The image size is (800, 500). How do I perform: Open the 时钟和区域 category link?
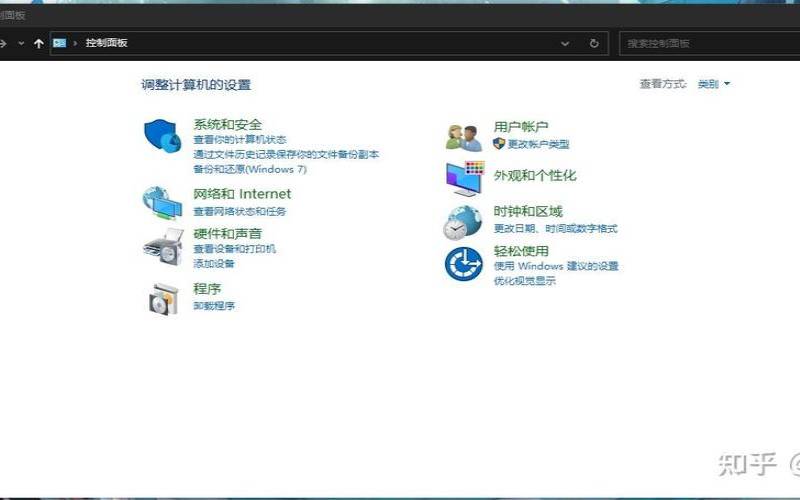528,211
